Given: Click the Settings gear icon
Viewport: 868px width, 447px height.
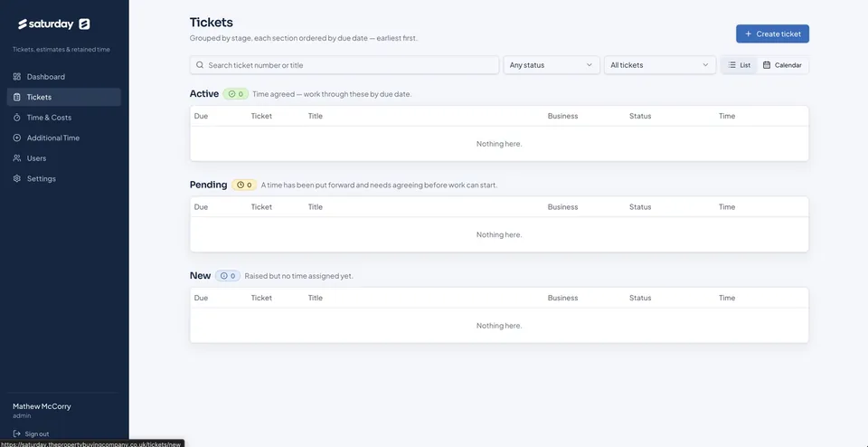Looking at the screenshot, I should tap(16, 179).
